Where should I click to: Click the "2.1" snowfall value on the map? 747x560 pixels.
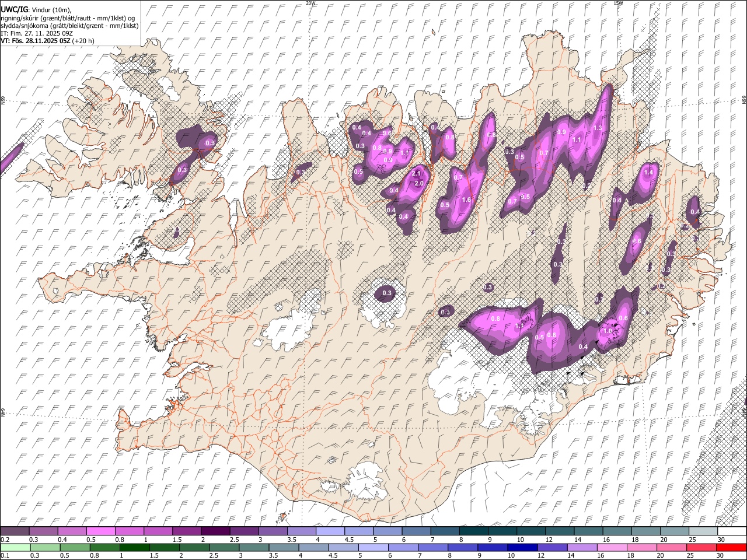tap(417, 173)
